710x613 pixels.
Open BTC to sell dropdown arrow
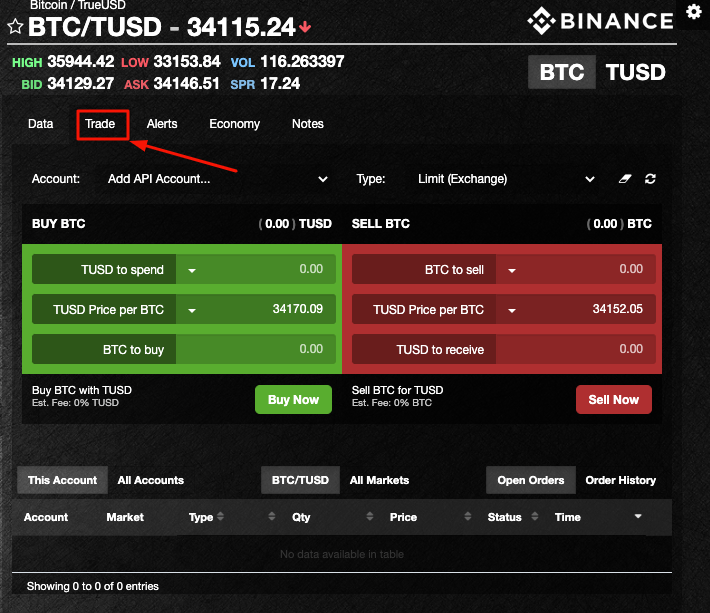click(512, 270)
